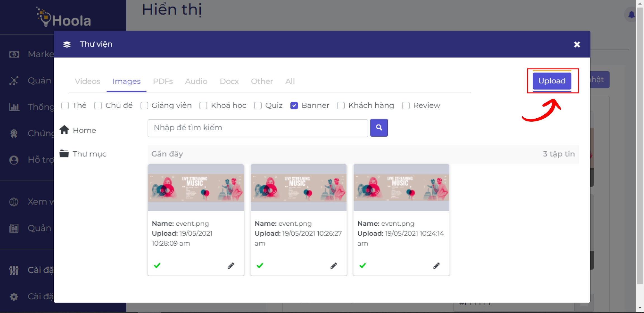This screenshot has height=313, width=644.
Task: Click the page scrollbar down arrow
Action: coord(640,308)
